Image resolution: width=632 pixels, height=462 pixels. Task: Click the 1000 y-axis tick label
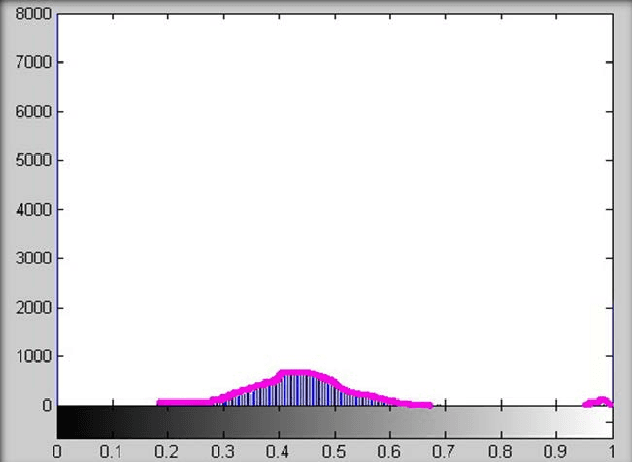[31, 356]
